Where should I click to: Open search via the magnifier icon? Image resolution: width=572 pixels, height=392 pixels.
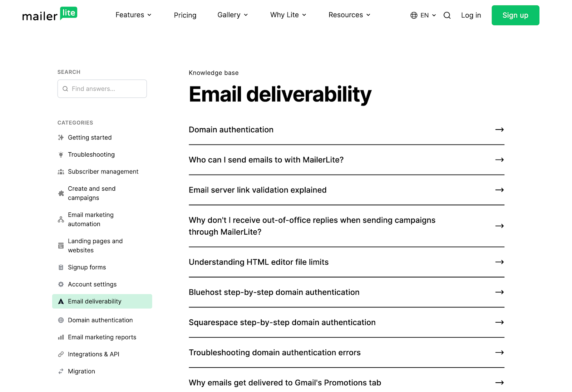(x=447, y=15)
